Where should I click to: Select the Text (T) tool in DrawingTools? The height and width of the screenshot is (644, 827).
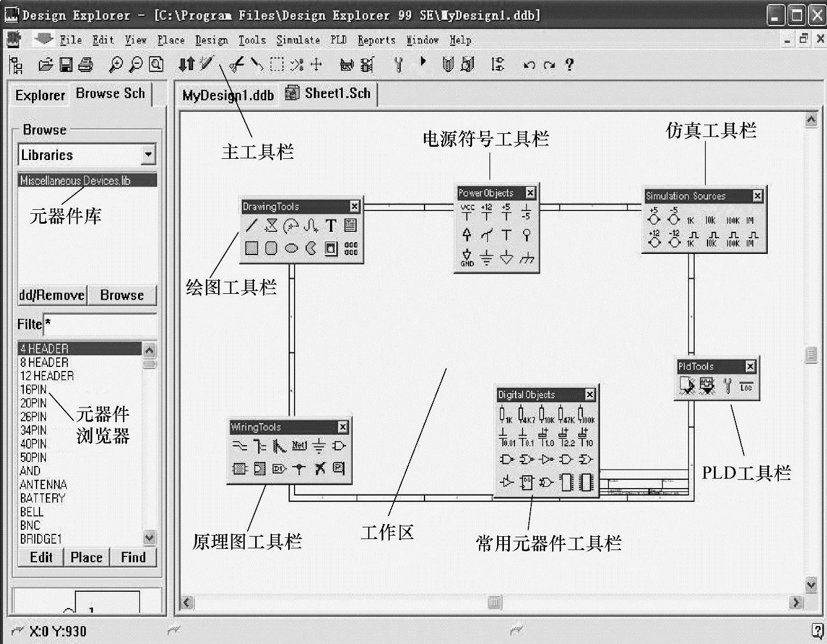coord(331,225)
